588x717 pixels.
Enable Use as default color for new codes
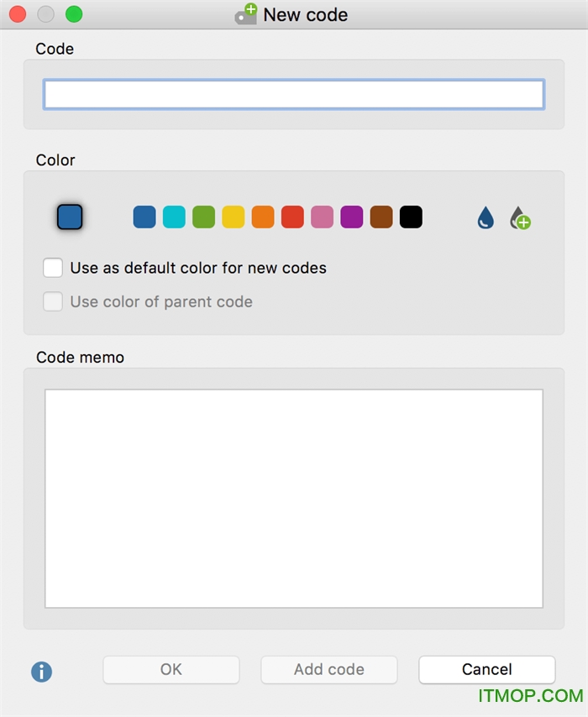pyautogui.click(x=53, y=268)
